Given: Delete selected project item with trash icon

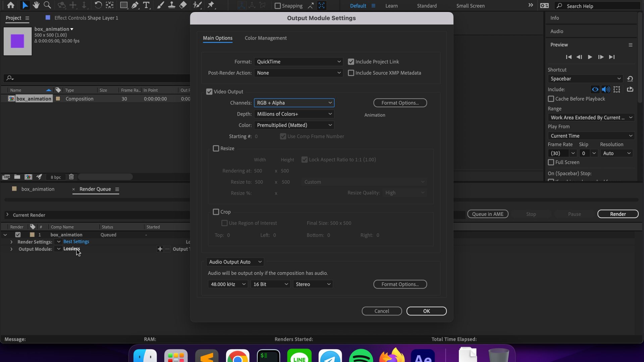Looking at the screenshot, I should [x=71, y=177].
